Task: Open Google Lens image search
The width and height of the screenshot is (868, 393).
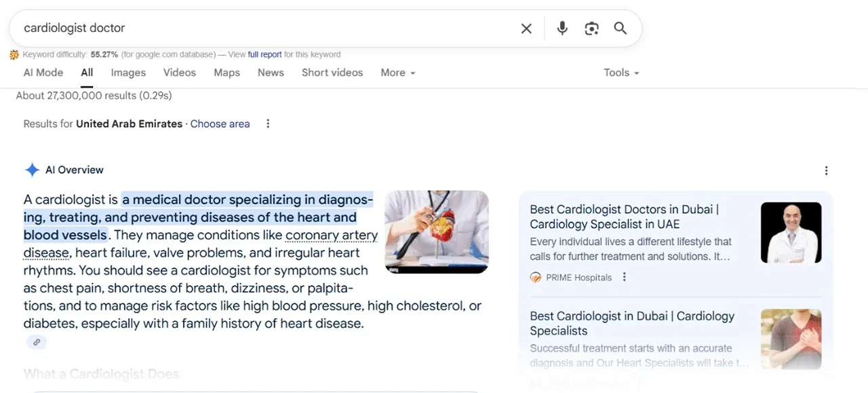Action: click(x=591, y=29)
